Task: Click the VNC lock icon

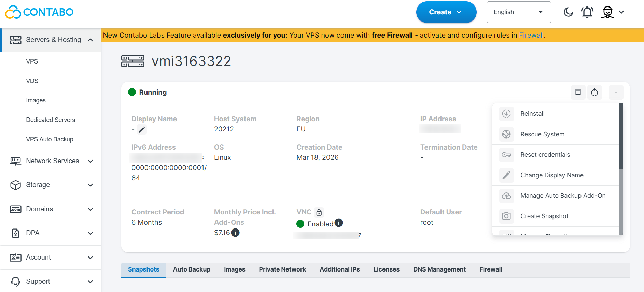Action: click(x=319, y=212)
